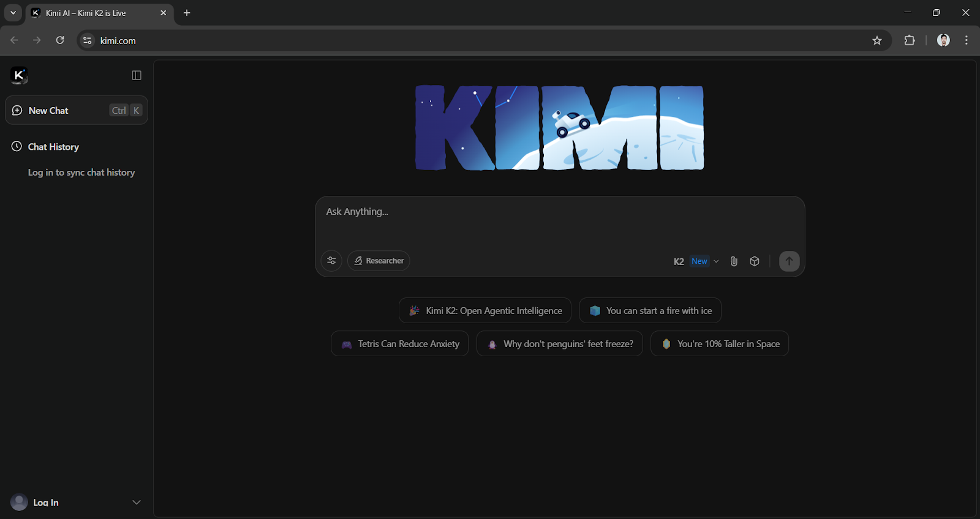Click the user avatar beside Log In
This screenshot has width=980, height=519.
pos(19,502)
